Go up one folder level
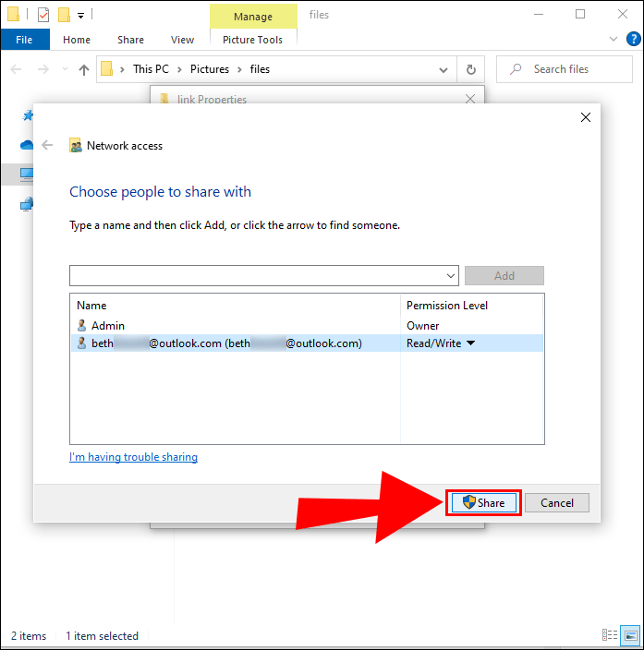Viewport: 644px width, 650px height. 84,69
